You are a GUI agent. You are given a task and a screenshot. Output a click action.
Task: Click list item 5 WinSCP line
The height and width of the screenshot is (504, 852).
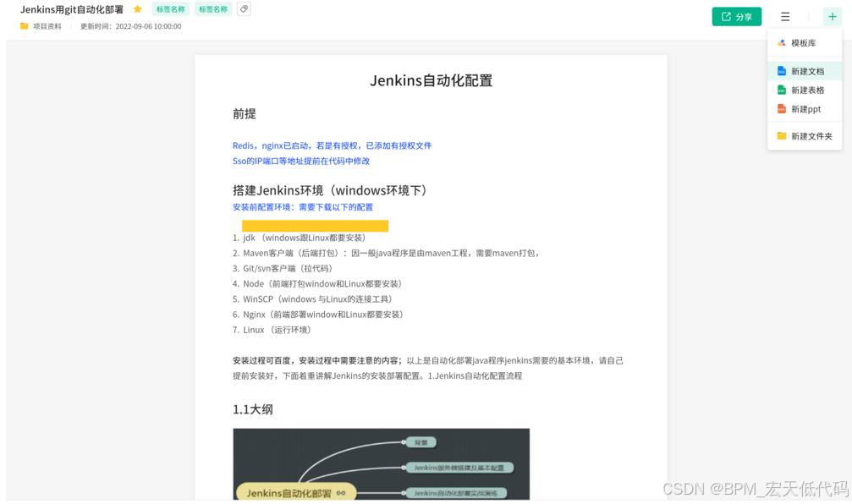tap(314, 299)
